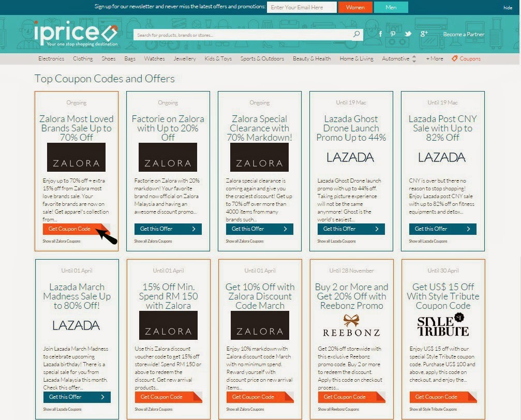Screen dimensions: 521x420
Task: Click the stepper arrows next to Automotive
Action: pos(414,59)
